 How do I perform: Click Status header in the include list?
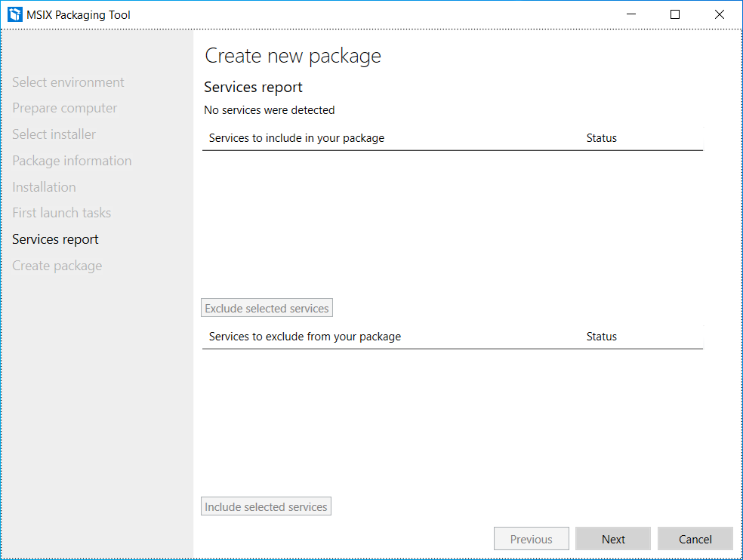602,138
